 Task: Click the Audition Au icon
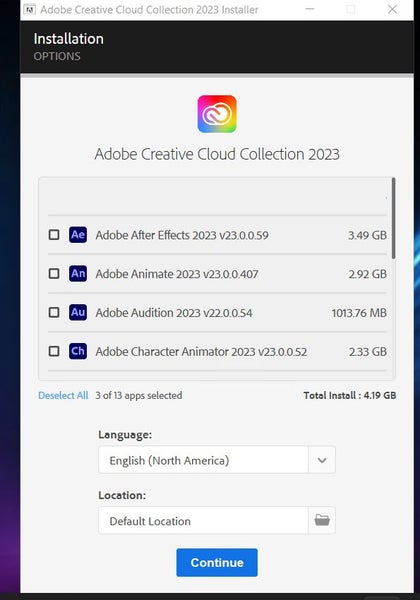click(78, 312)
